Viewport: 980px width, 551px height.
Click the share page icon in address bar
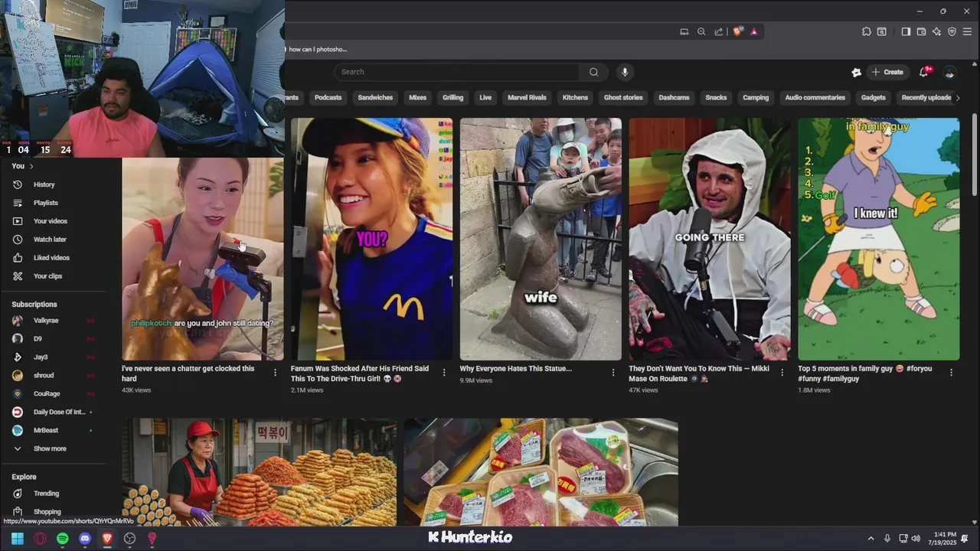[718, 31]
